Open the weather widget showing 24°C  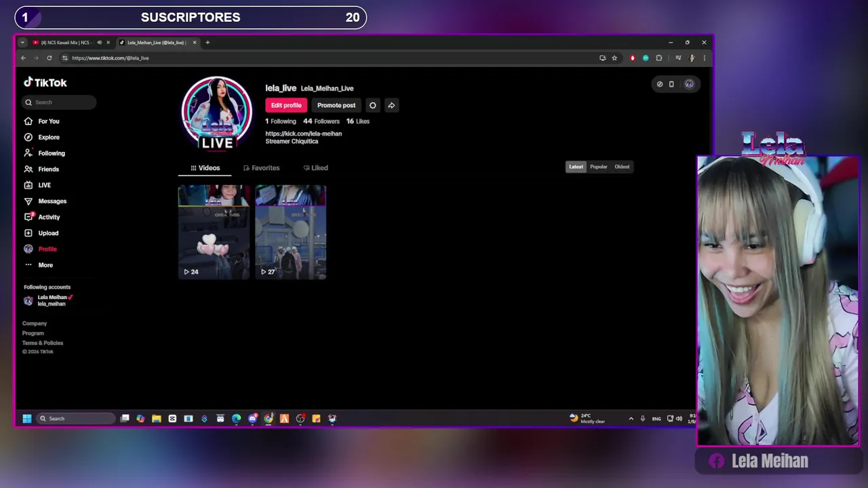587,419
